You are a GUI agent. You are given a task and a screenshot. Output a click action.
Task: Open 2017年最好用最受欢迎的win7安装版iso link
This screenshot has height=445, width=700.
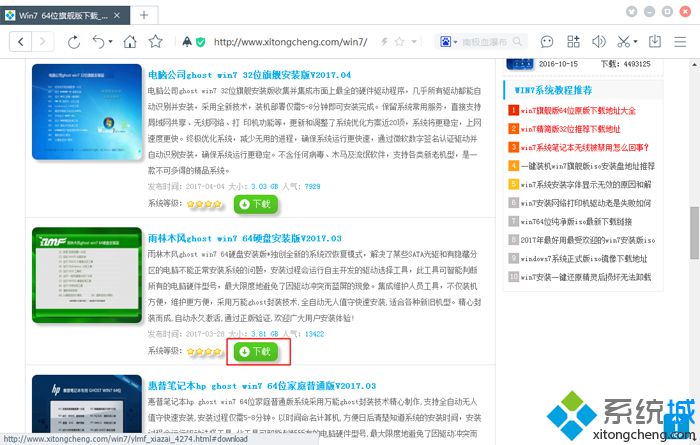click(588, 240)
